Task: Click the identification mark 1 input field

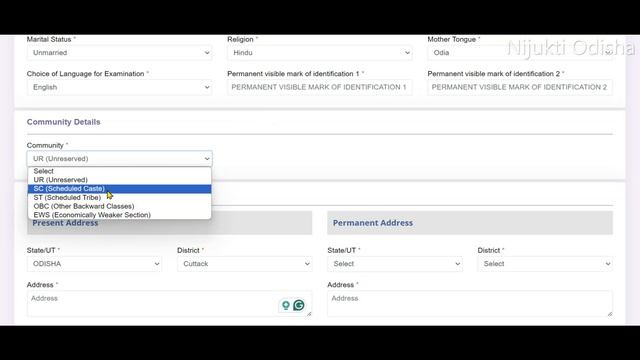Action: tap(319, 87)
